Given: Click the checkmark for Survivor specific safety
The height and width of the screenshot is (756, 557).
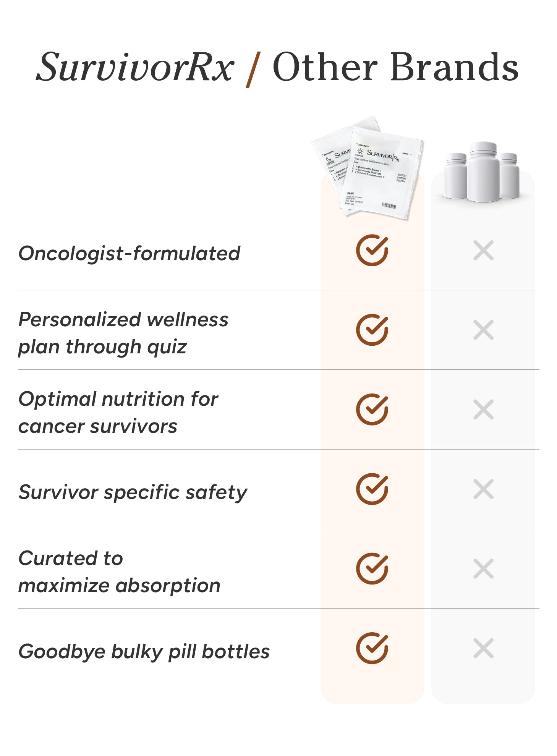Looking at the screenshot, I should pos(372,489).
